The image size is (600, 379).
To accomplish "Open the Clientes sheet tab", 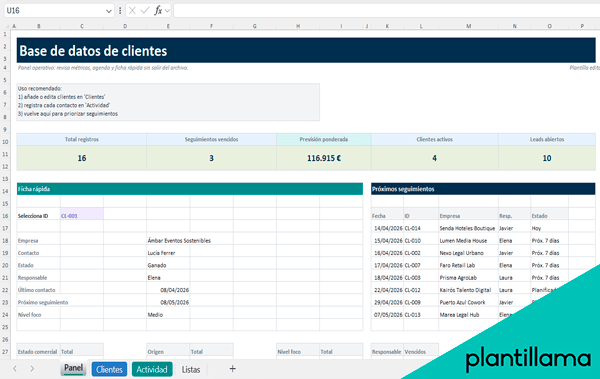I will coord(109,369).
